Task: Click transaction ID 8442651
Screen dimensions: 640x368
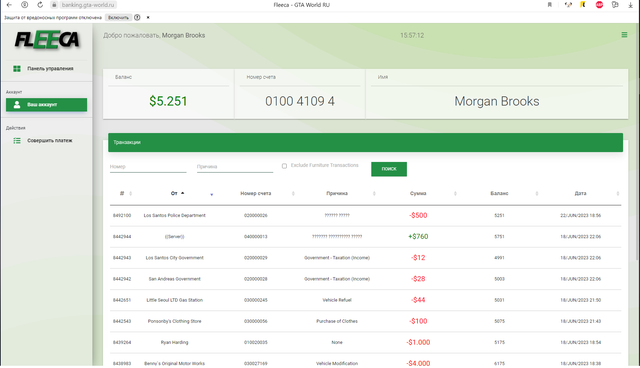Action: [122, 300]
